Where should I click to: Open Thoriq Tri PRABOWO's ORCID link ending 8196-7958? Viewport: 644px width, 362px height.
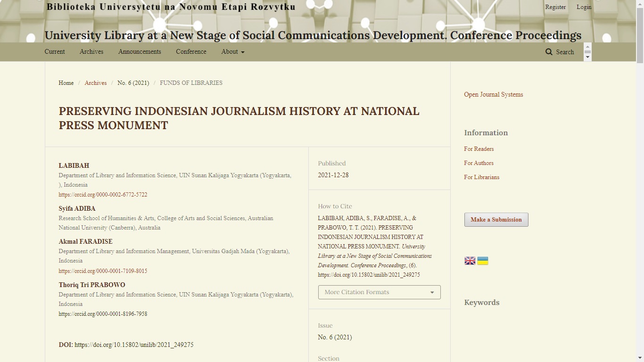coord(103,314)
